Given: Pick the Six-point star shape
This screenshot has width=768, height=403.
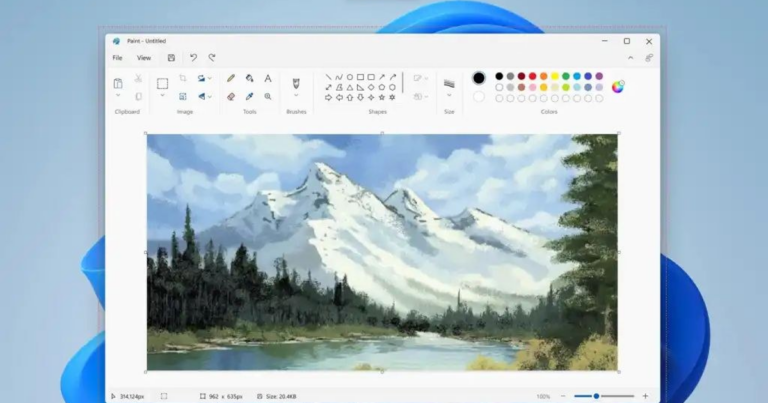Looking at the screenshot, I should [x=392, y=97].
